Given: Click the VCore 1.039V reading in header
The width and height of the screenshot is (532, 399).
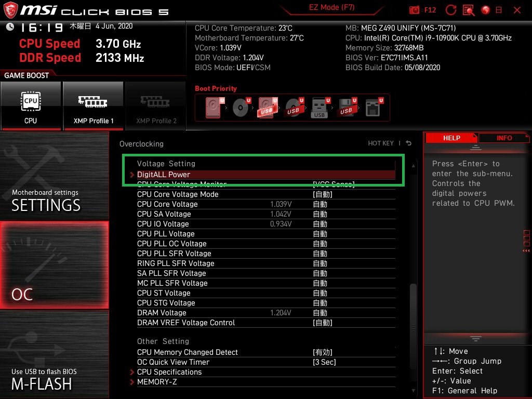Looking at the screenshot, I should pyautogui.click(x=218, y=48).
